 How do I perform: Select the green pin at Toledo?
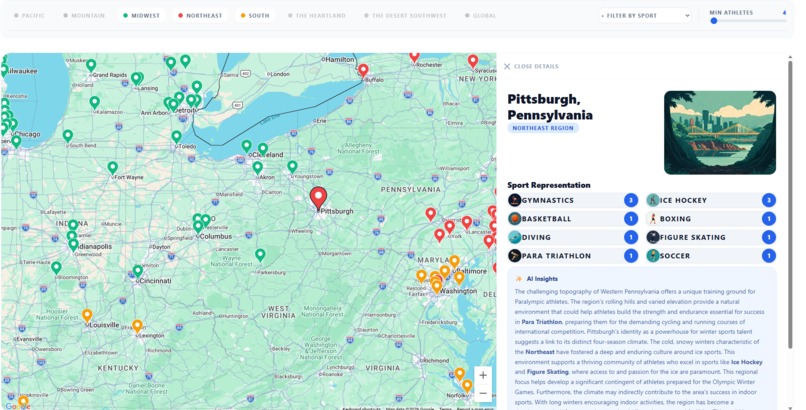click(x=176, y=137)
